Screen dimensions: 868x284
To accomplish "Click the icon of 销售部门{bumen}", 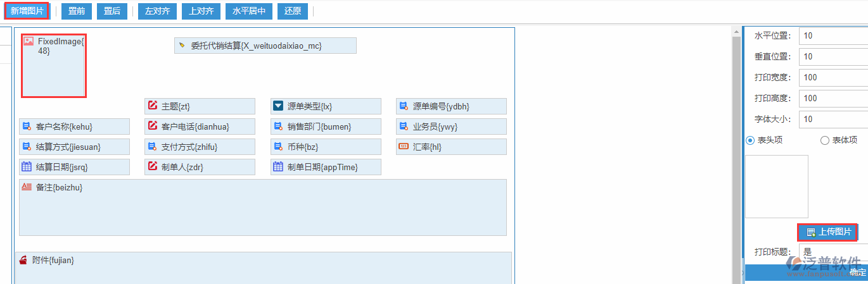I will click(x=278, y=127).
